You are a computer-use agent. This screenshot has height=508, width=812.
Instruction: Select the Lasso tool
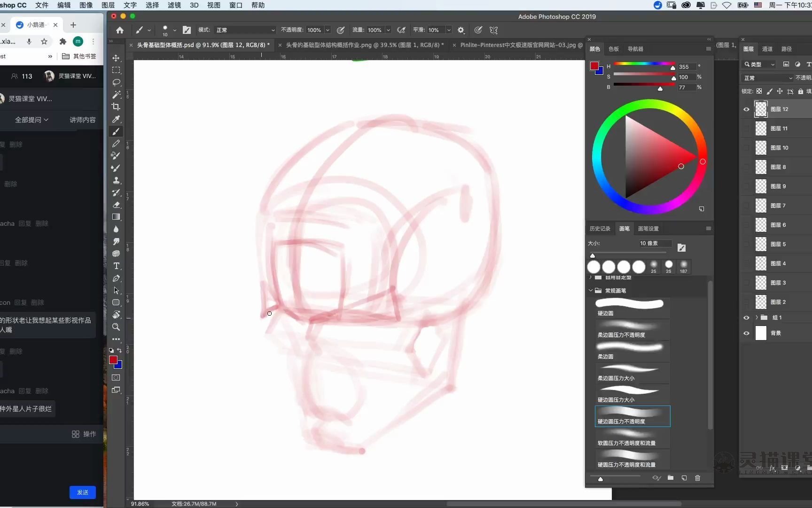click(116, 82)
